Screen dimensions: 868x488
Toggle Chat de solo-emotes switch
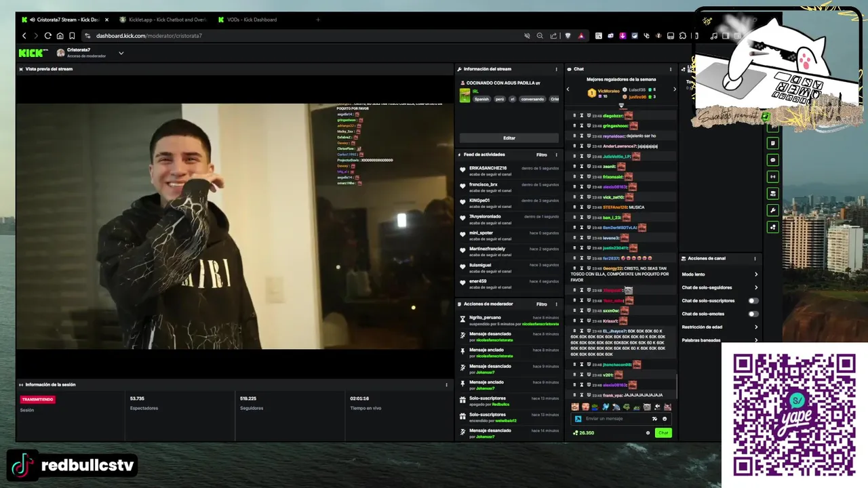coord(753,314)
